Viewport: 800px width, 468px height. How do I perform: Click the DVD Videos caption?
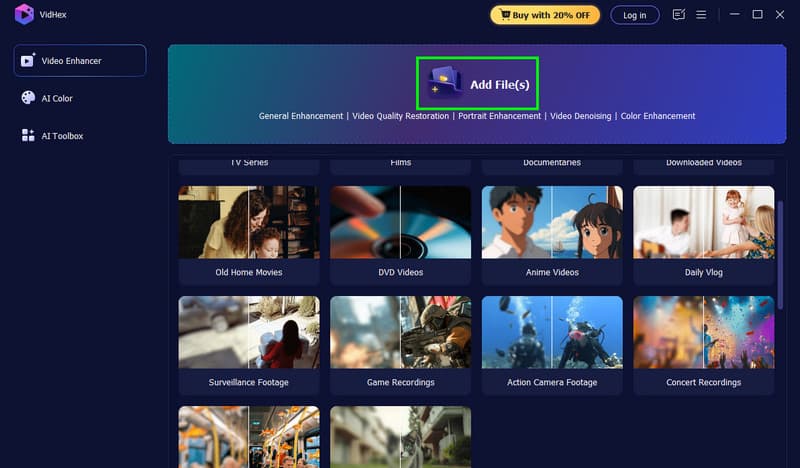[401, 272]
